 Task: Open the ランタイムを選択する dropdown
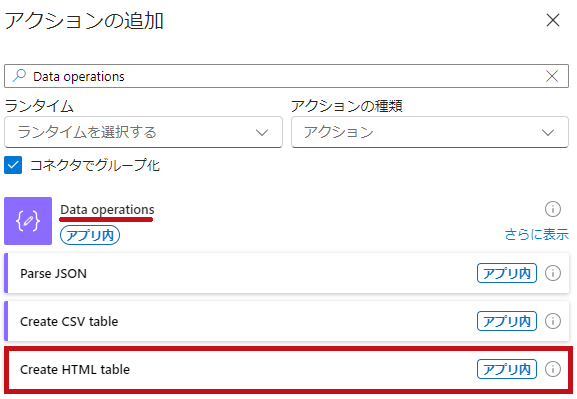click(x=143, y=132)
